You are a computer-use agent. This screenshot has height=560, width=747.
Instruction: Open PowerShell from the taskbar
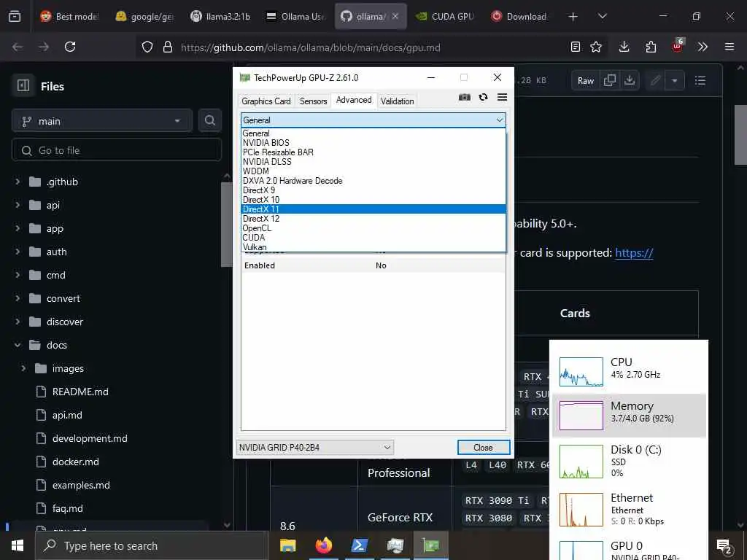tap(359, 545)
